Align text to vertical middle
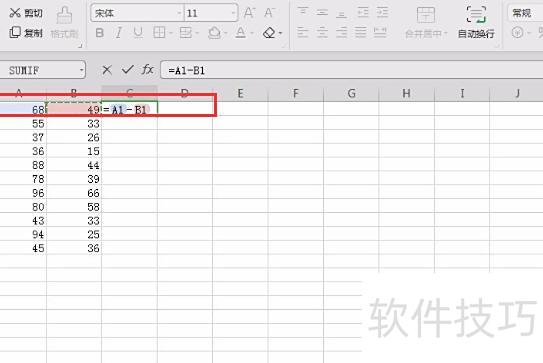 click(x=322, y=12)
